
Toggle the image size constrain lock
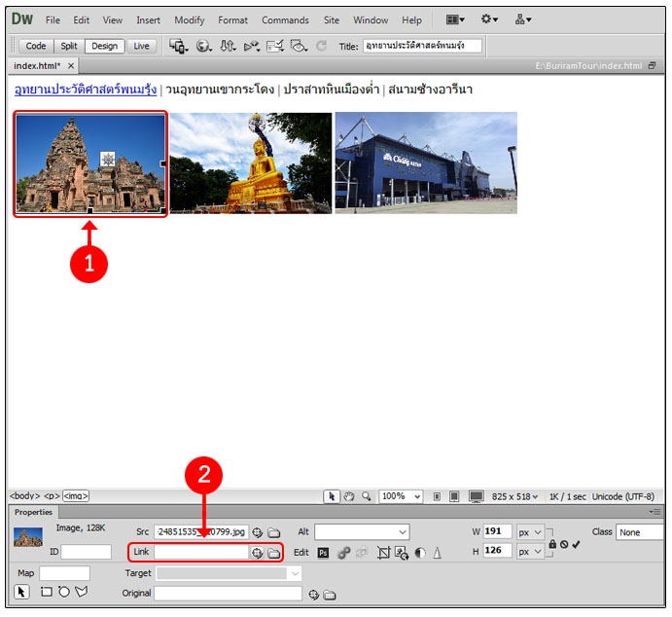click(552, 543)
